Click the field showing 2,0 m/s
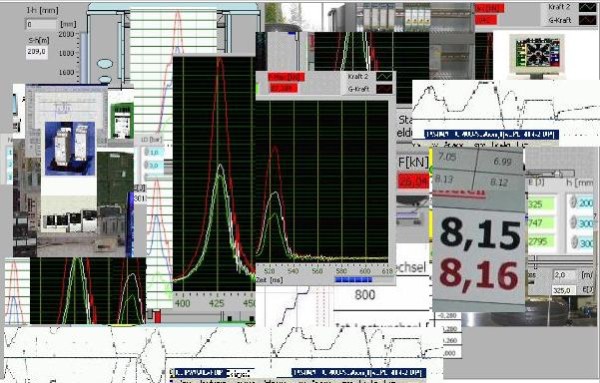Viewport: 600px width, 383px height. [x=565, y=275]
